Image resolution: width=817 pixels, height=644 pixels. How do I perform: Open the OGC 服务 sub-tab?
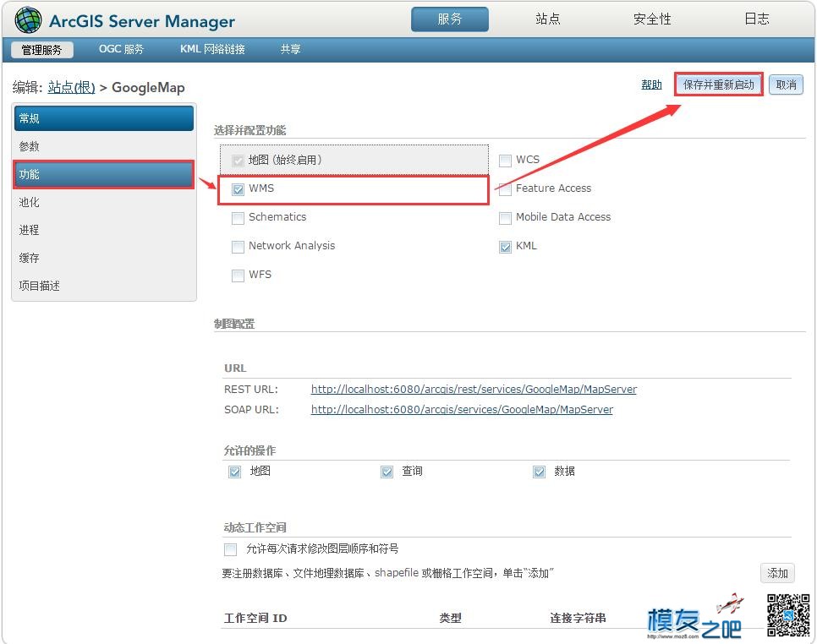[122, 50]
